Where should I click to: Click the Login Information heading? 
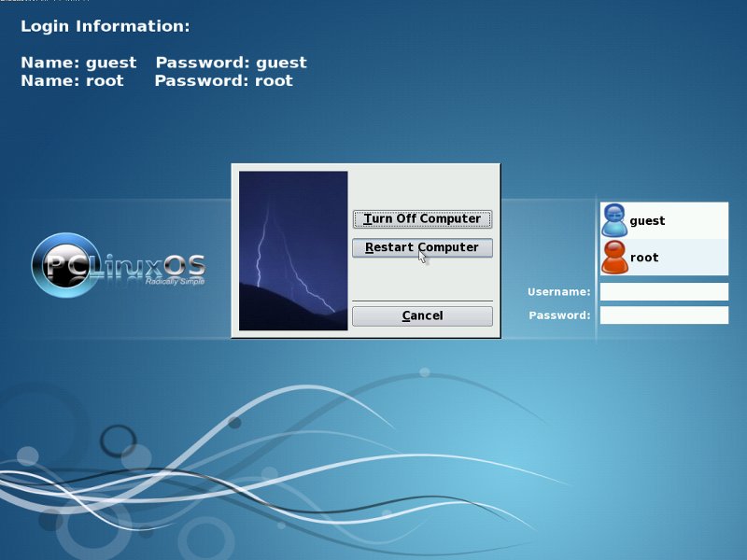(x=105, y=26)
